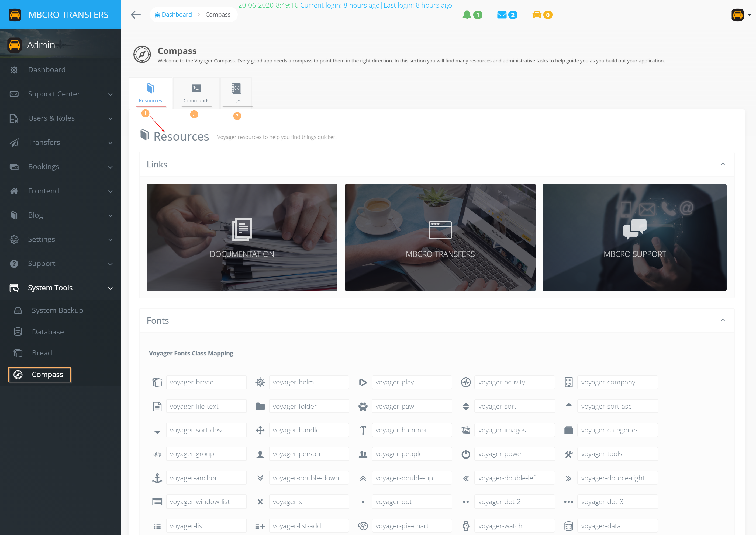Open Bread in the sidebar
The width and height of the screenshot is (756, 535).
pos(42,353)
